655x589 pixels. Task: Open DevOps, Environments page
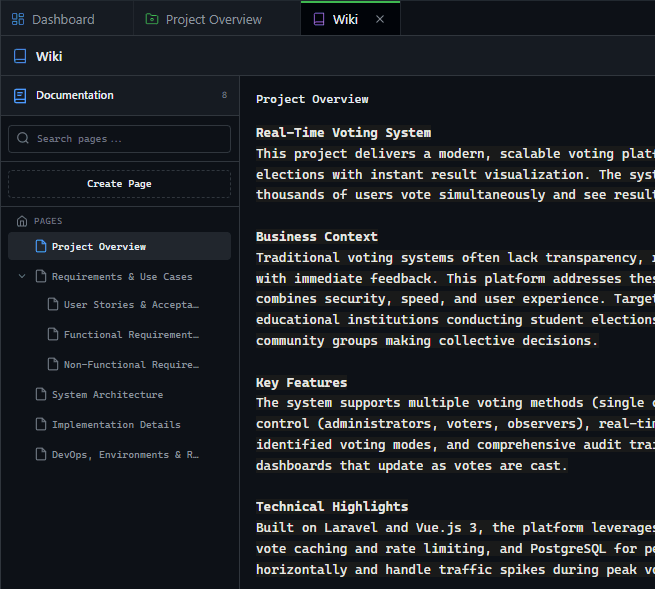click(x=125, y=455)
